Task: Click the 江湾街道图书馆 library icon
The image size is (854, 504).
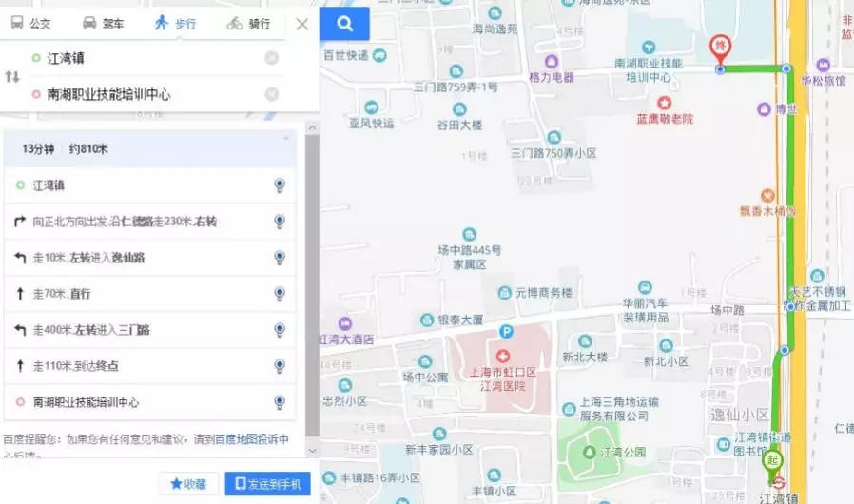Action: coord(724,444)
